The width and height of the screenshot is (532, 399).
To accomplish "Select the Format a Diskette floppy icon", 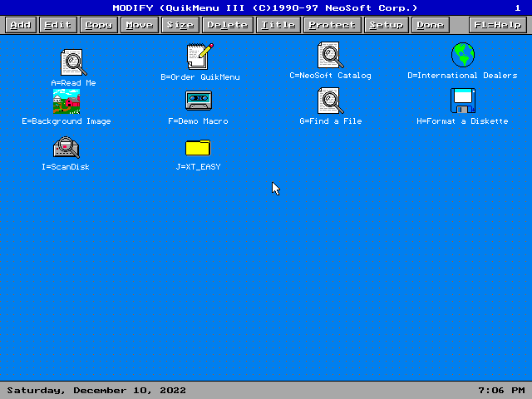I will [x=463, y=101].
